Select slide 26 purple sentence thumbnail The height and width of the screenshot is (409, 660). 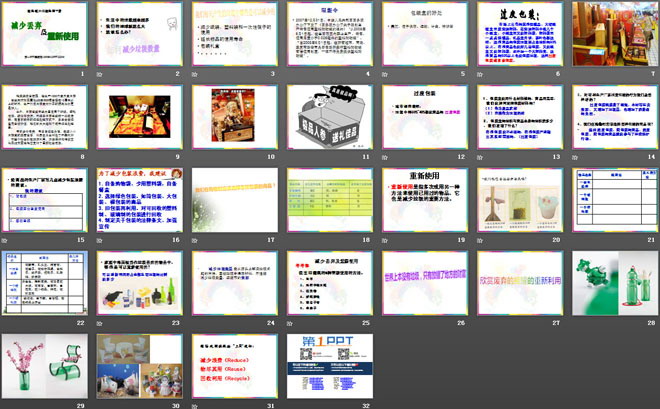pyautogui.click(x=425, y=283)
